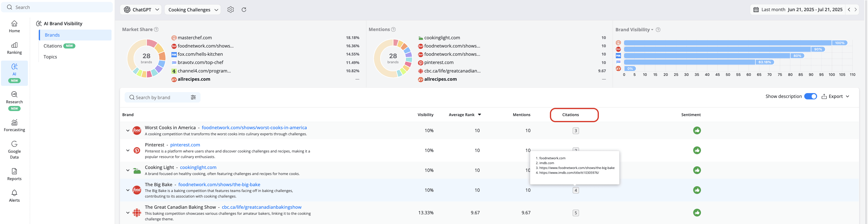Open the ChatGPT model dropdown

click(x=141, y=10)
